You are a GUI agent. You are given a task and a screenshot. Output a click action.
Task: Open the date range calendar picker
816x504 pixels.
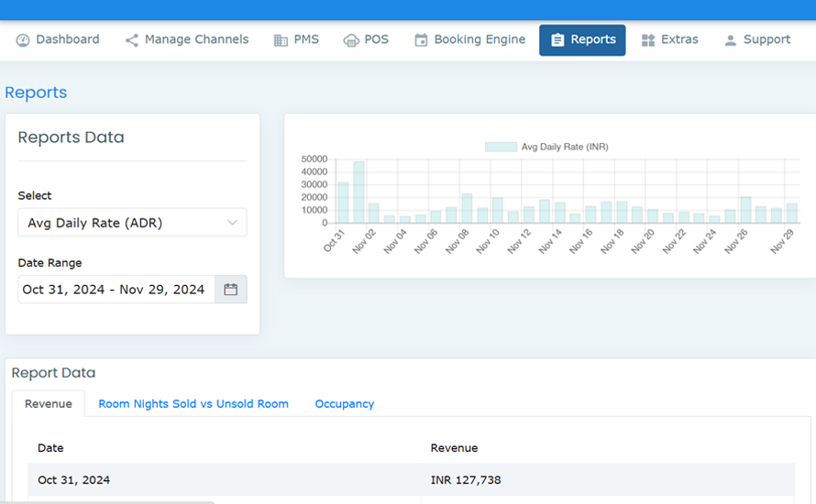pyautogui.click(x=230, y=290)
